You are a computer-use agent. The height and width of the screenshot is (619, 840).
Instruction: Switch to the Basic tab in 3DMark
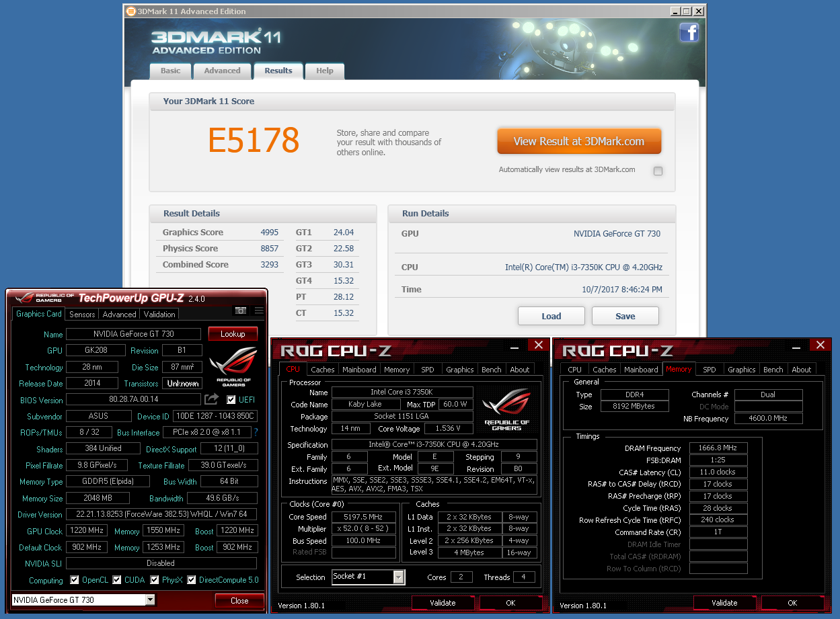(x=170, y=71)
